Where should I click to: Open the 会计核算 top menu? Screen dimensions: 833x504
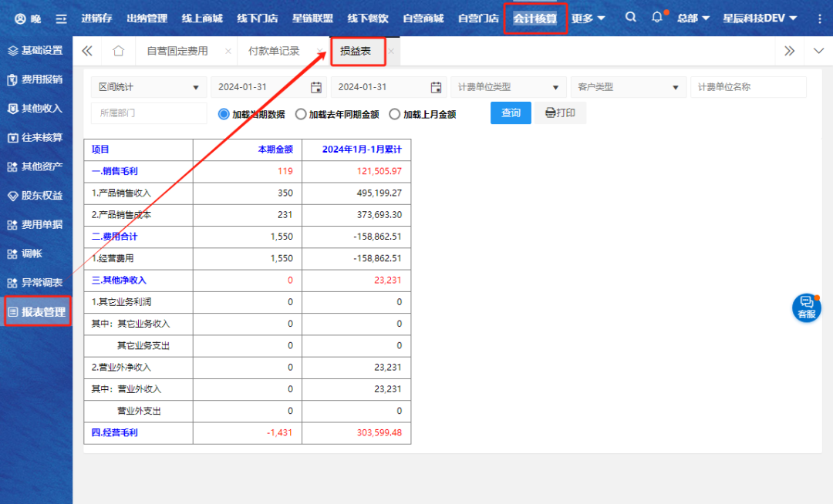tap(535, 18)
